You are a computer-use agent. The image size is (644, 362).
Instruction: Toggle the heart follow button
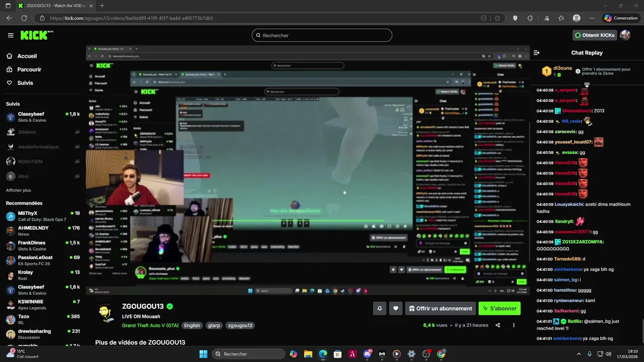click(x=396, y=309)
